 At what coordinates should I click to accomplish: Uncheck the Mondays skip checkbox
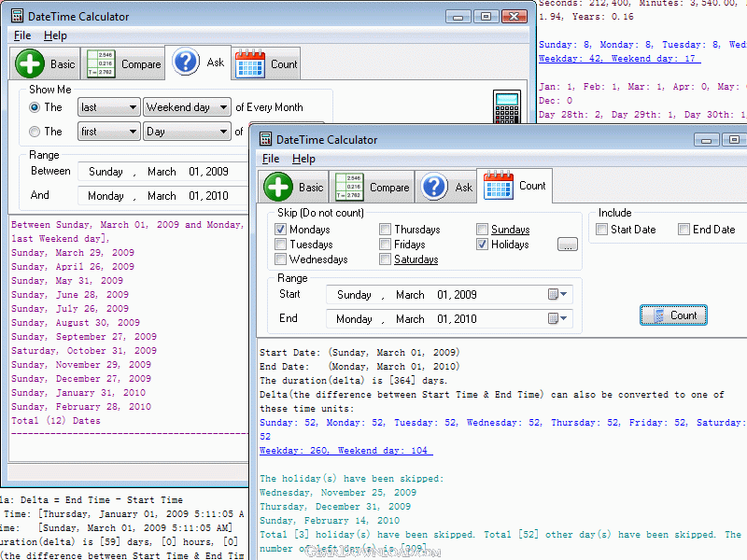[281, 230]
